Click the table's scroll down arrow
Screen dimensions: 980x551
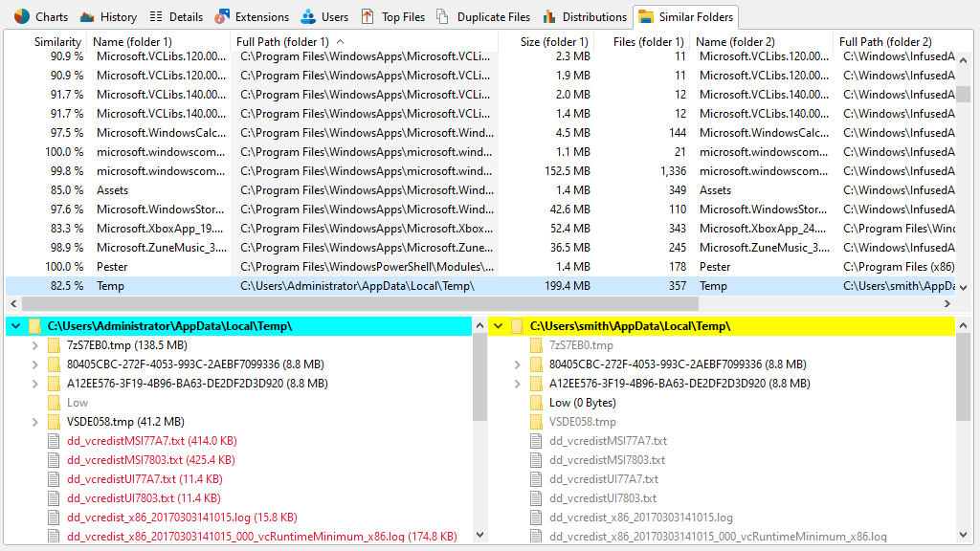pos(963,288)
